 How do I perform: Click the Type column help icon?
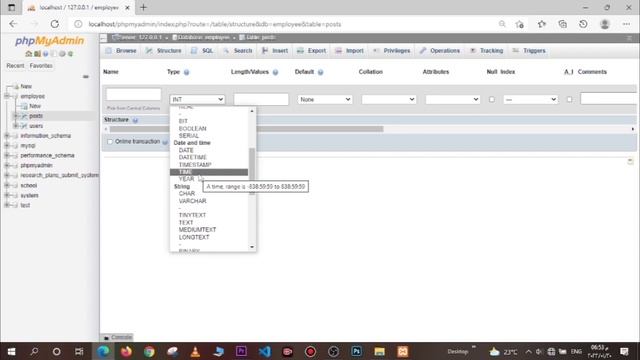(x=187, y=72)
